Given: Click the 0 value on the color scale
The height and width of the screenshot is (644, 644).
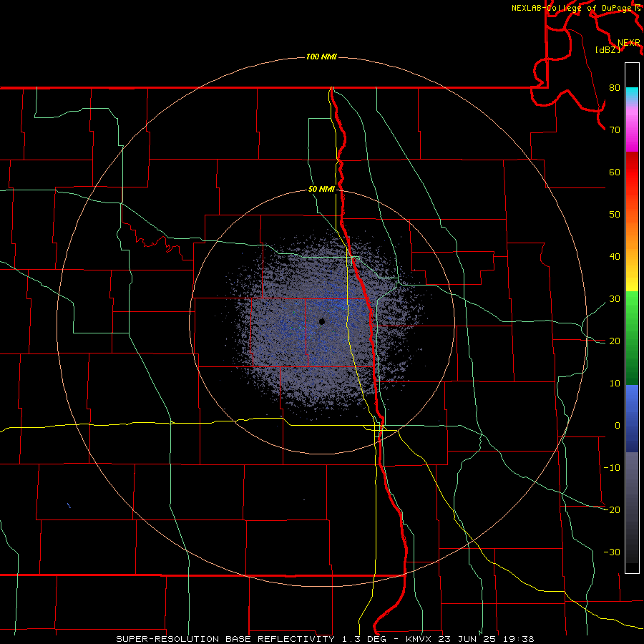Looking at the screenshot, I should click(x=618, y=426).
